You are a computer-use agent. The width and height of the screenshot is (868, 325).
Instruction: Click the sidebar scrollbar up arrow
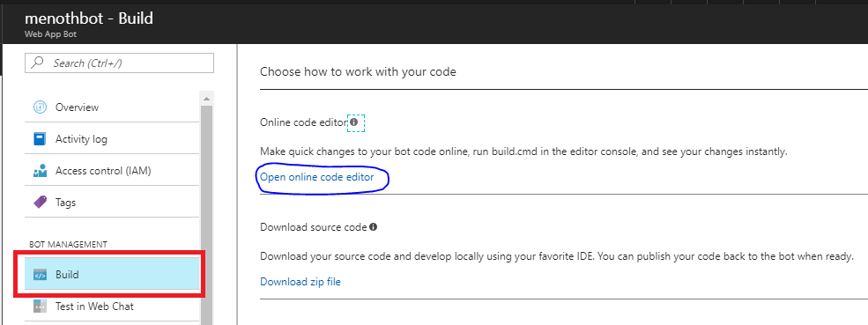coord(206,100)
